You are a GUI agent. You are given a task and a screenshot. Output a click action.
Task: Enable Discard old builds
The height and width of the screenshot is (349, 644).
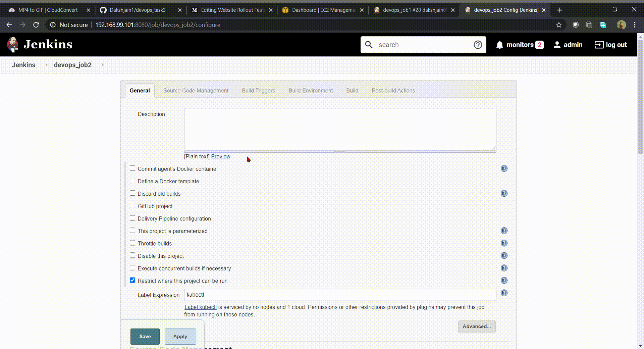pyautogui.click(x=132, y=193)
